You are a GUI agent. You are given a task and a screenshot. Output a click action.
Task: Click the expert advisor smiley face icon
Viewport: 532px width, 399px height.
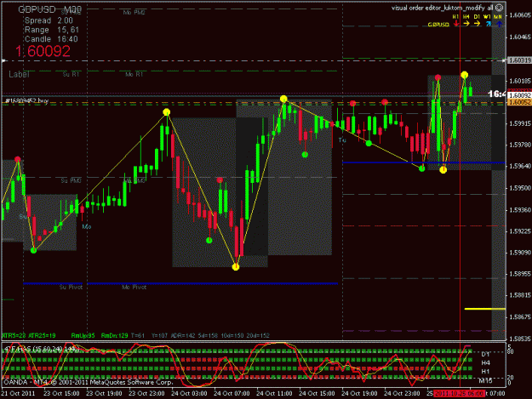(499, 8)
